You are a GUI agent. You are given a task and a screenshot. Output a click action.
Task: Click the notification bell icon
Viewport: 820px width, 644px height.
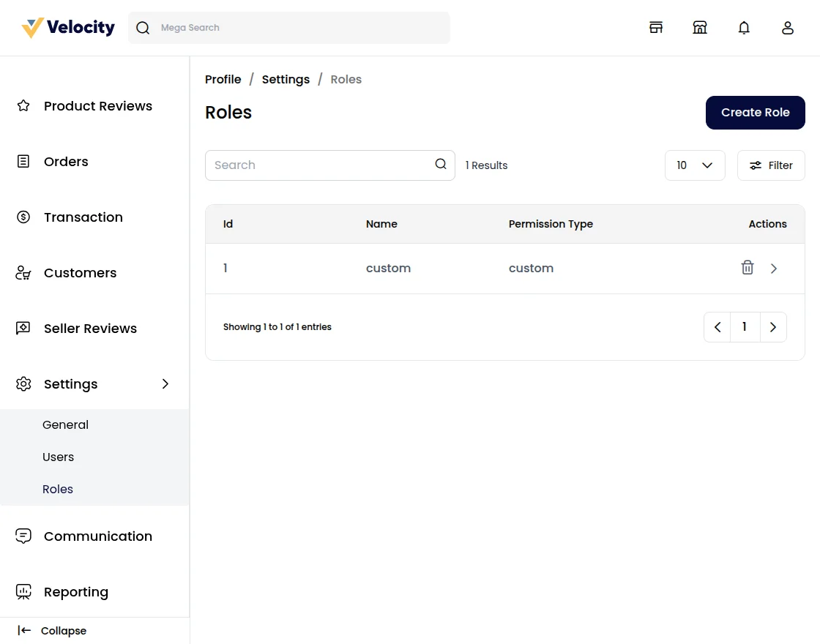pyautogui.click(x=744, y=28)
